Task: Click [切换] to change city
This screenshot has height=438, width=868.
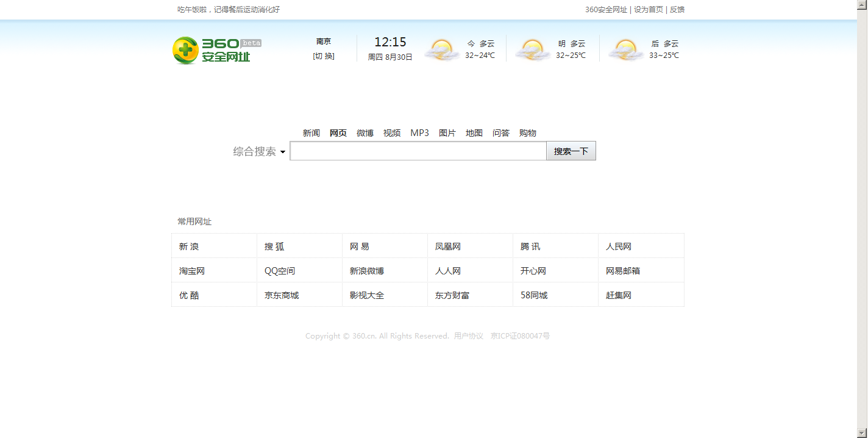Action: pyautogui.click(x=324, y=56)
